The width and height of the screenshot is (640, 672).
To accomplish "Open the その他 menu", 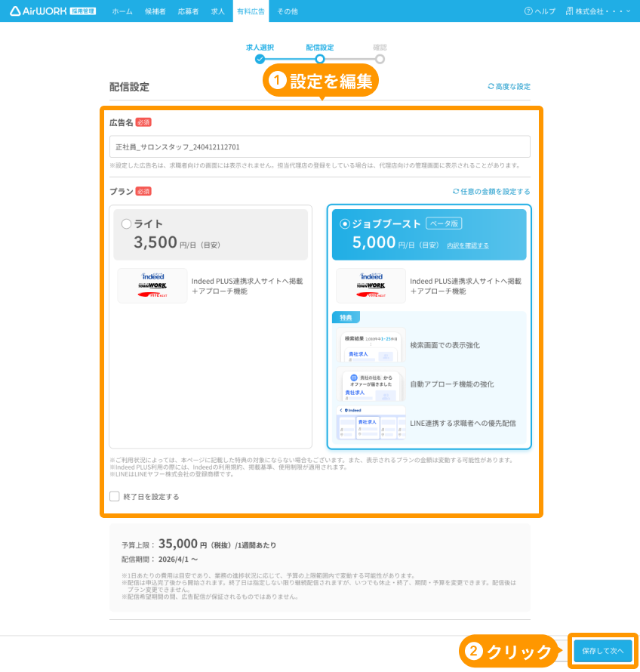I will pyautogui.click(x=288, y=11).
